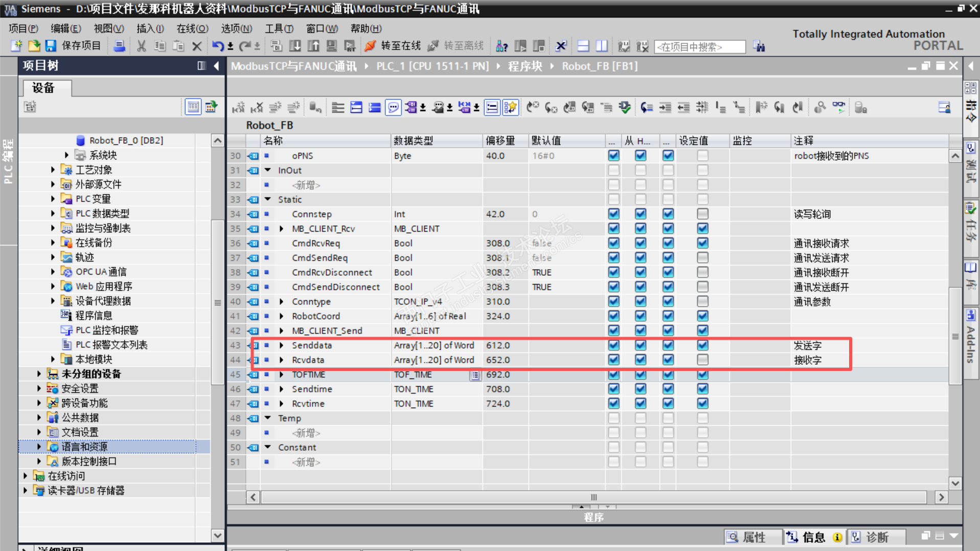Screen dimensions: 980x551
Task: Uncheck setpoint box for CmdRcvReq
Action: tap(703, 243)
